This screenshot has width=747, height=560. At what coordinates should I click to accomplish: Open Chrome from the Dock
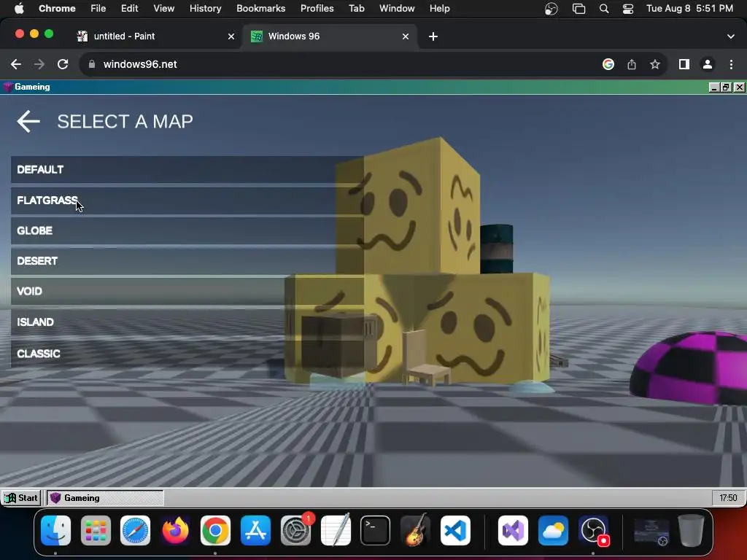coord(215,531)
